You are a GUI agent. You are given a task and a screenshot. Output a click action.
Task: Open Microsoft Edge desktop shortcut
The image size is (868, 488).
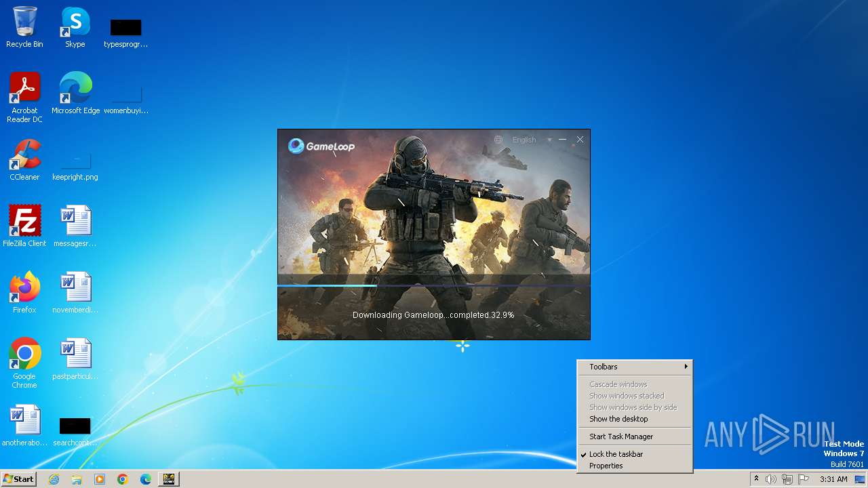75,93
